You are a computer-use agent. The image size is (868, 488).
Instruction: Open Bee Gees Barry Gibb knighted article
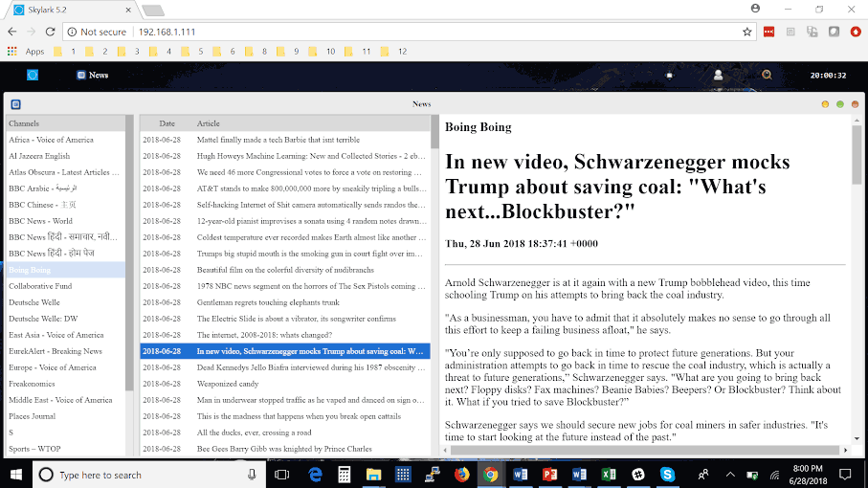pyautogui.click(x=285, y=449)
